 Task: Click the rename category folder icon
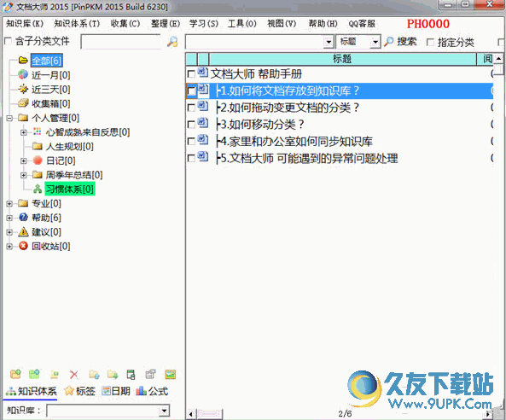pyautogui.click(x=55, y=375)
